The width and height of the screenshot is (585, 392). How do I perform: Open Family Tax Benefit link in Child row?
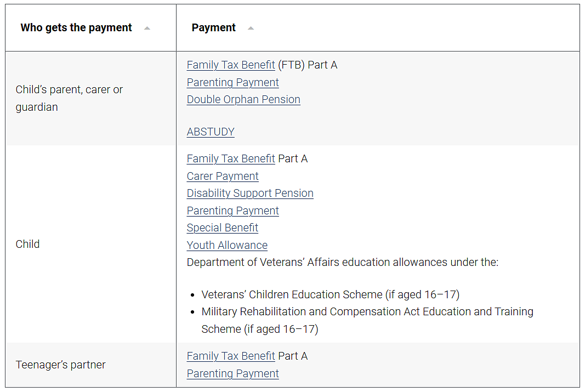(231, 159)
